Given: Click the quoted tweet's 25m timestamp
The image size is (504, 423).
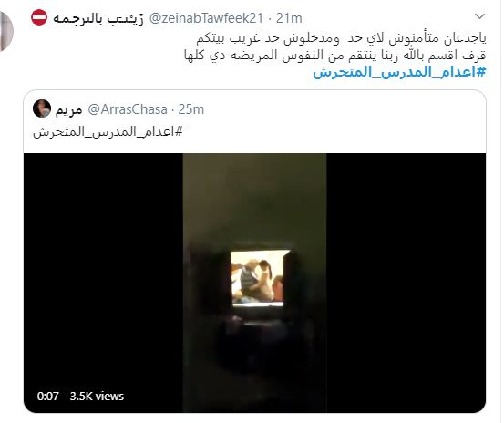Looking at the screenshot, I should click(x=190, y=109).
